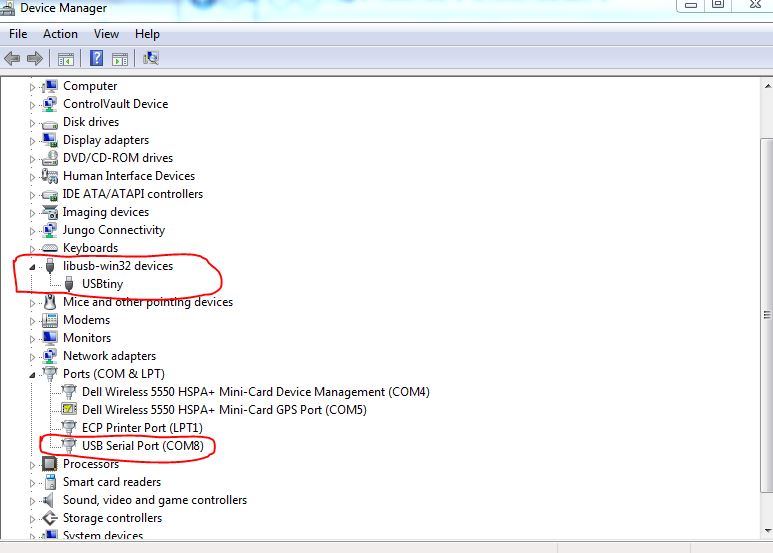Click the Imaging devices camera icon

click(50, 212)
